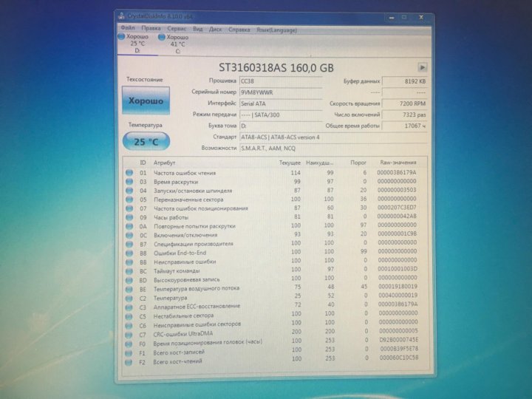
Task: Click the Текущее column header
Action: click(x=290, y=163)
